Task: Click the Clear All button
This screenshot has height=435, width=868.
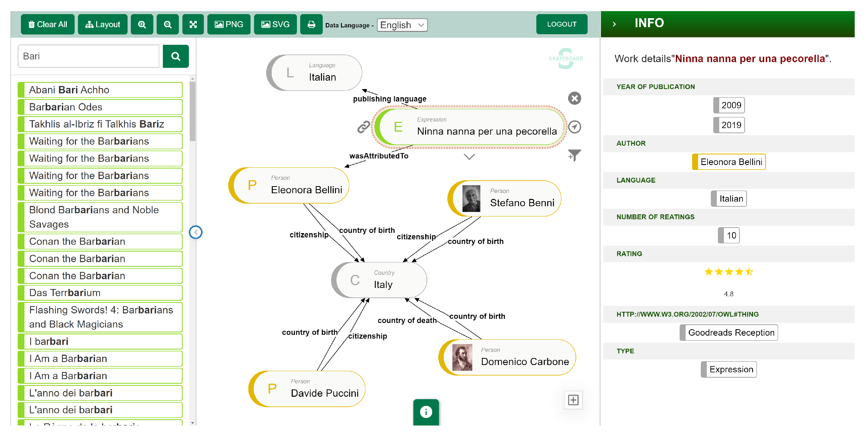Action: pos(47,24)
